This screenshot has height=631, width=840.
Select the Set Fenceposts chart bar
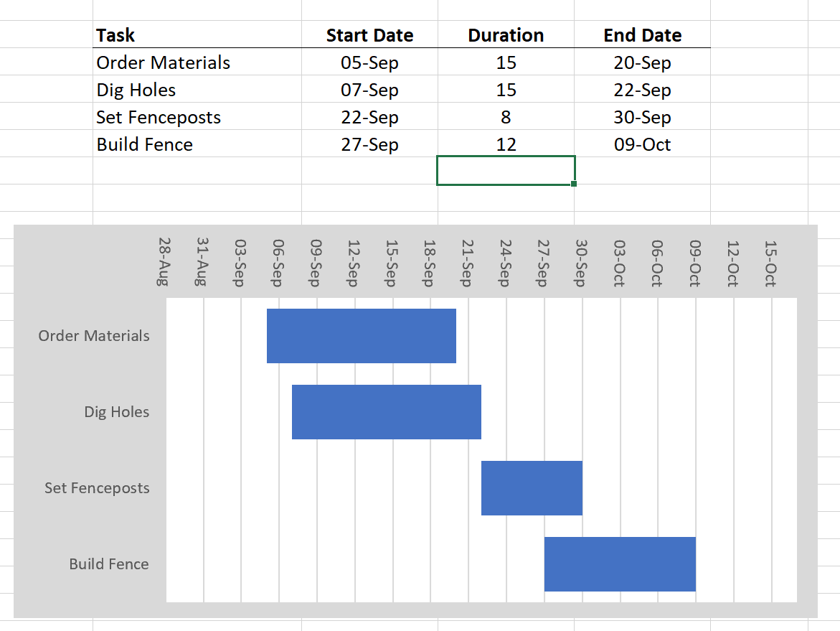(x=532, y=487)
